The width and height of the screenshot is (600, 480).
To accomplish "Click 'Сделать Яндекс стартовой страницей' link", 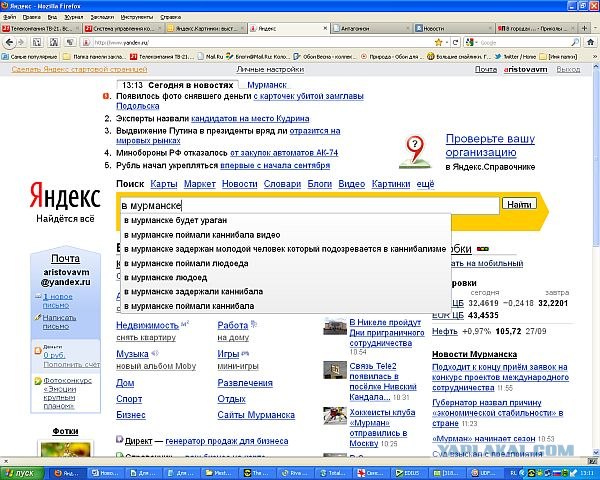I will tap(79, 69).
